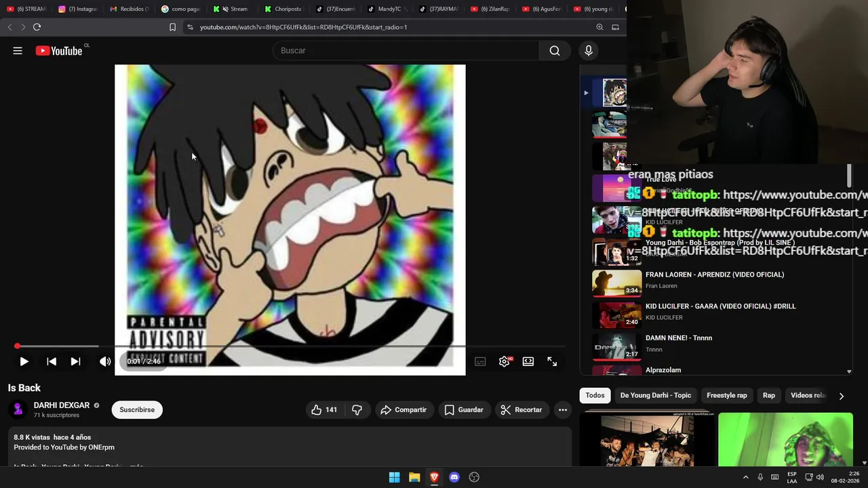
Task: Select the Rap filter chip
Action: (x=769, y=395)
